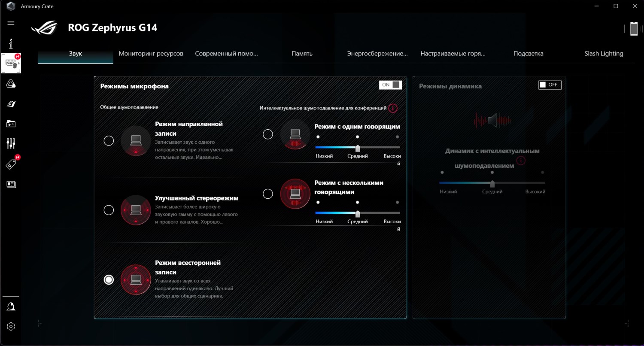Open the News icon in sidebar

tap(11, 184)
